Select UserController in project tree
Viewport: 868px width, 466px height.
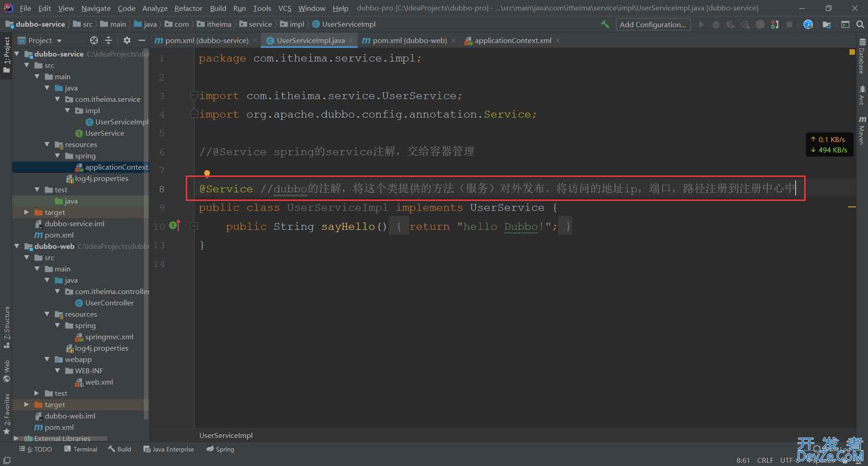[104, 303]
